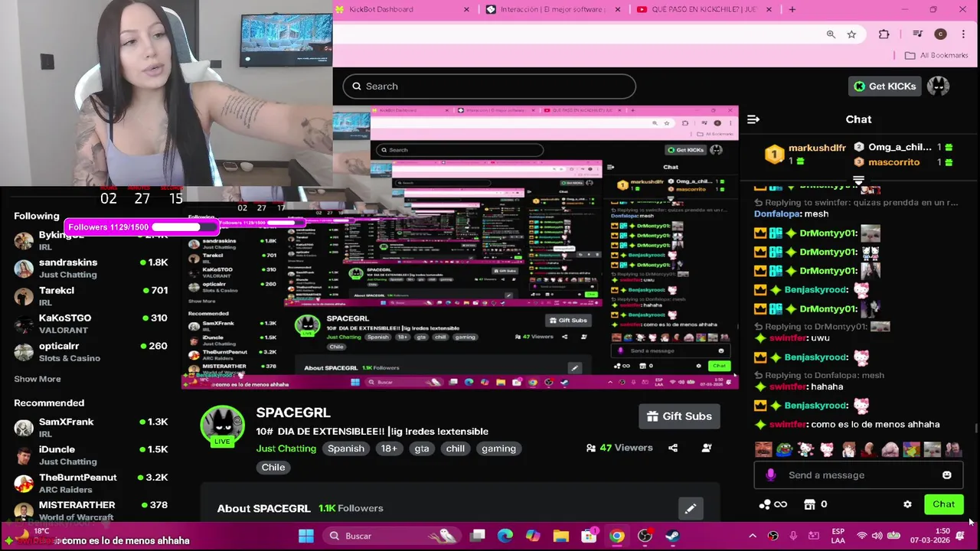
Task: Select the chill tag
Action: tap(456, 448)
